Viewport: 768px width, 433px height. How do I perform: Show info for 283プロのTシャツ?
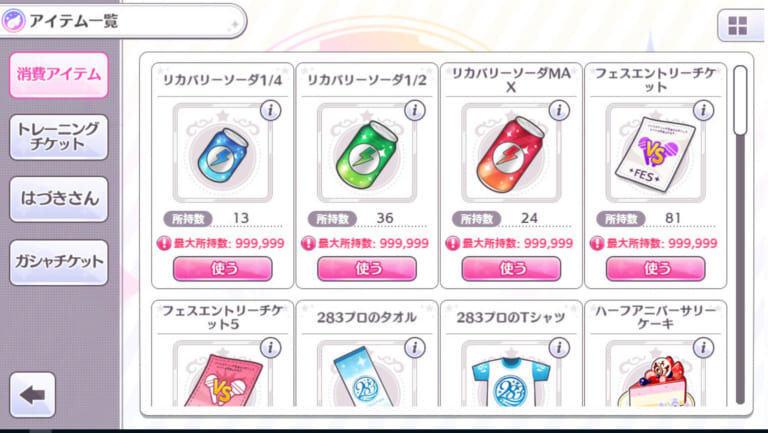point(559,348)
